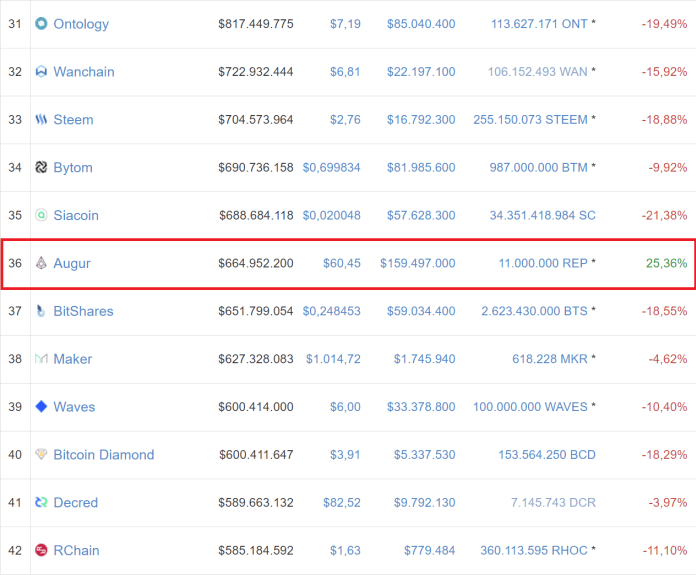
Task: Click supply 34.351.418.984 SC
Action: 542,216
